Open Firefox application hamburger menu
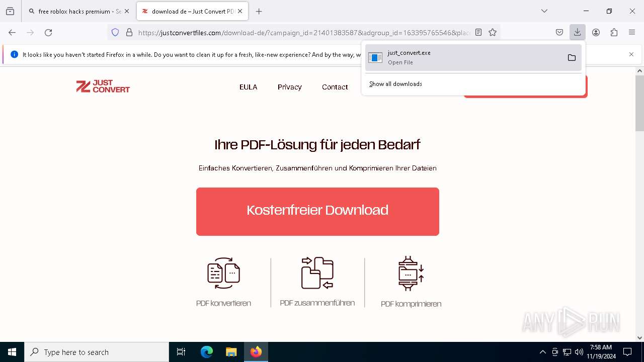 click(632, 33)
